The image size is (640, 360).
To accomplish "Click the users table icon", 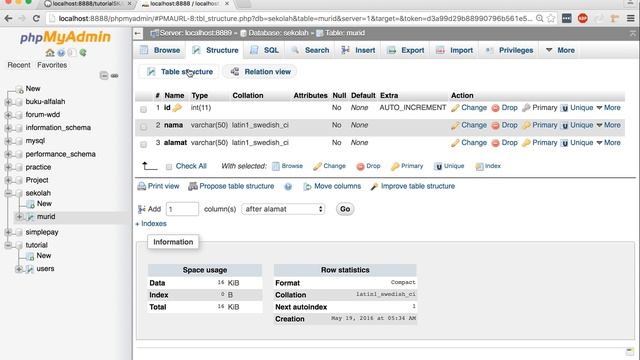I will (x=30, y=269).
